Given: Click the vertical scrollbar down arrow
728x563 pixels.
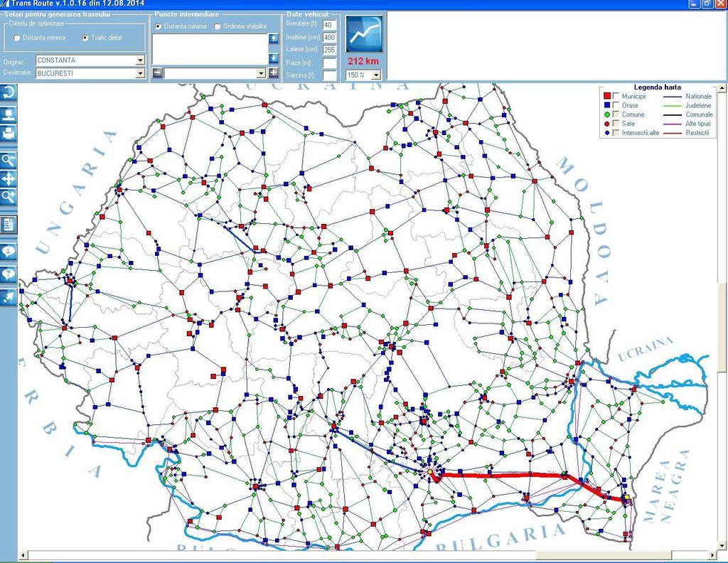Looking at the screenshot, I should (722, 545).
